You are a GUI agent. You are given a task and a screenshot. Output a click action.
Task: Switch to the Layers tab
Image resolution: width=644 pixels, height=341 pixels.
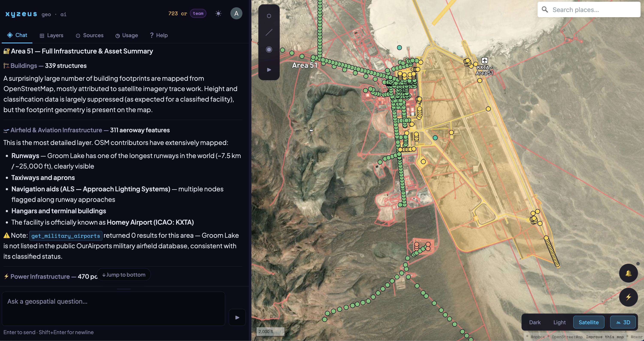51,35
